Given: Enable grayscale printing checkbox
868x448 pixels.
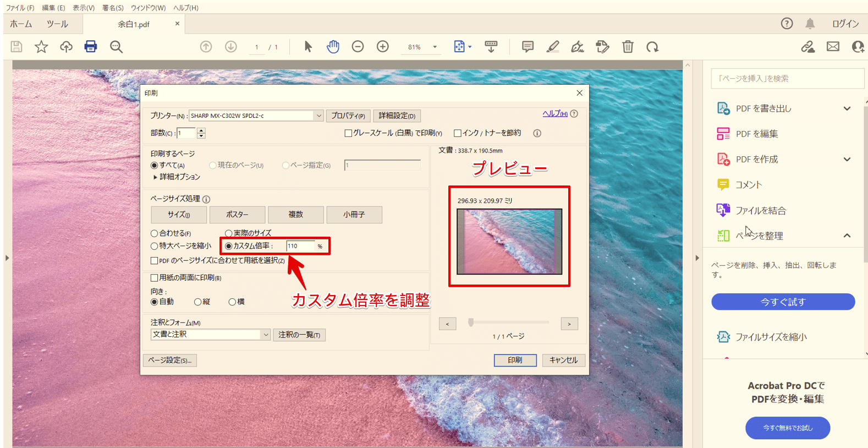Looking at the screenshot, I should coord(348,133).
